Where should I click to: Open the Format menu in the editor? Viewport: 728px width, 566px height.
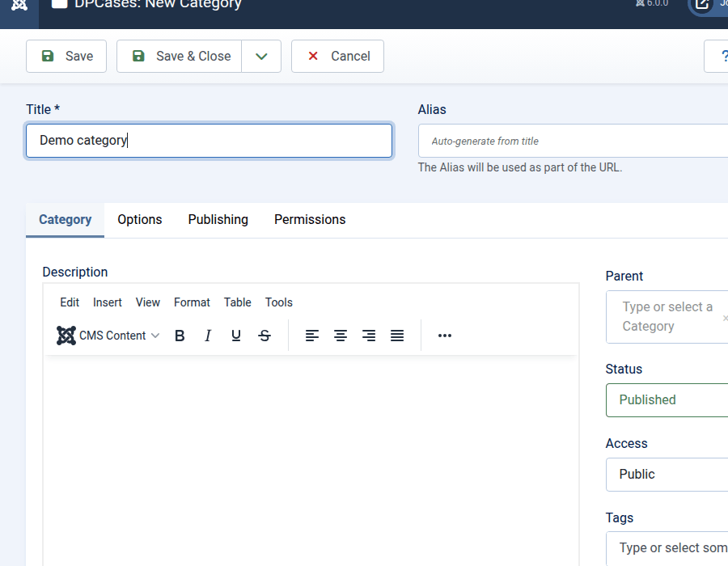point(192,302)
